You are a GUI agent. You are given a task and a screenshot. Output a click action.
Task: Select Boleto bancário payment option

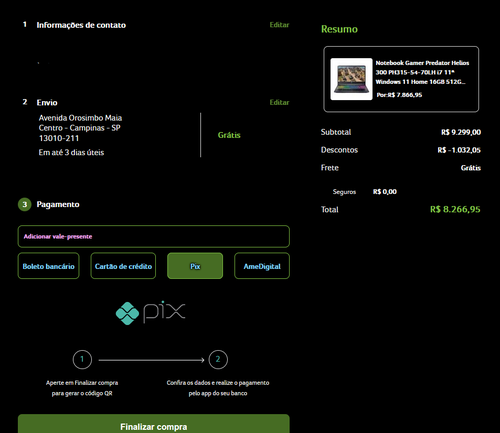tap(49, 266)
